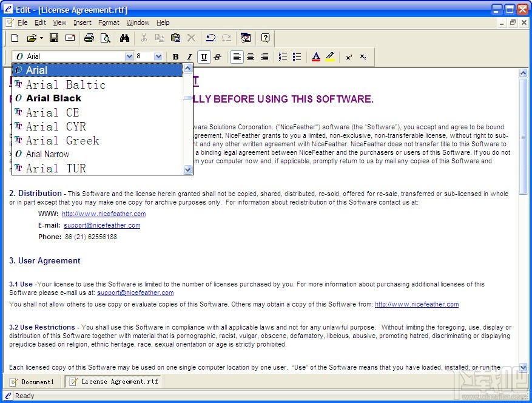The height and width of the screenshot is (403, 532).
Task: Choose Arial Greek font
Action: coord(98,140)
